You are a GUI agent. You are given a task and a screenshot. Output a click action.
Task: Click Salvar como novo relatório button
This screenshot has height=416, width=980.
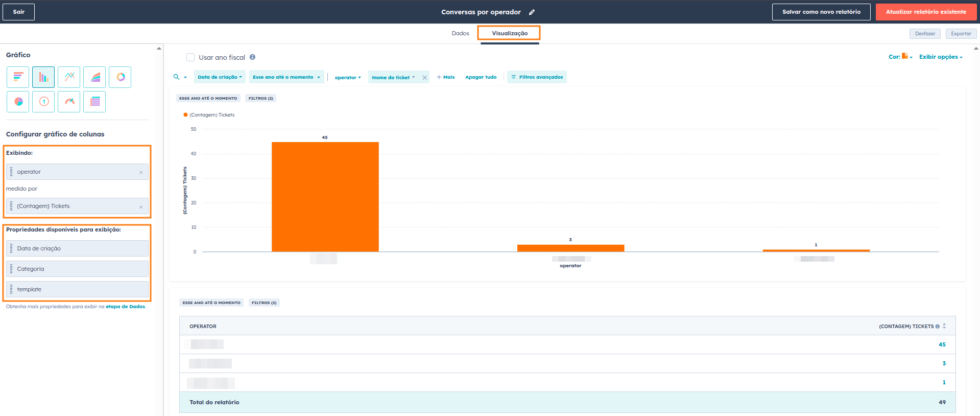[821, 12]
